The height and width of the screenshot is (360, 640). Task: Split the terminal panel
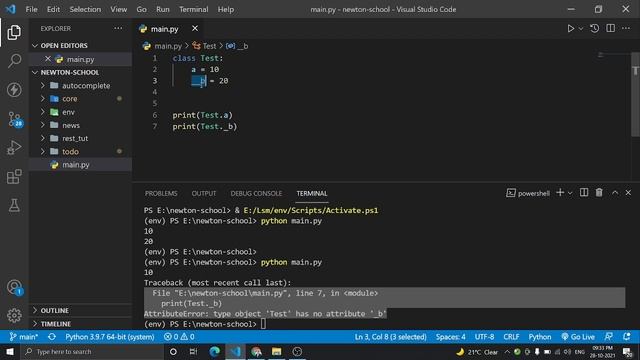click(x=584, y=193)
